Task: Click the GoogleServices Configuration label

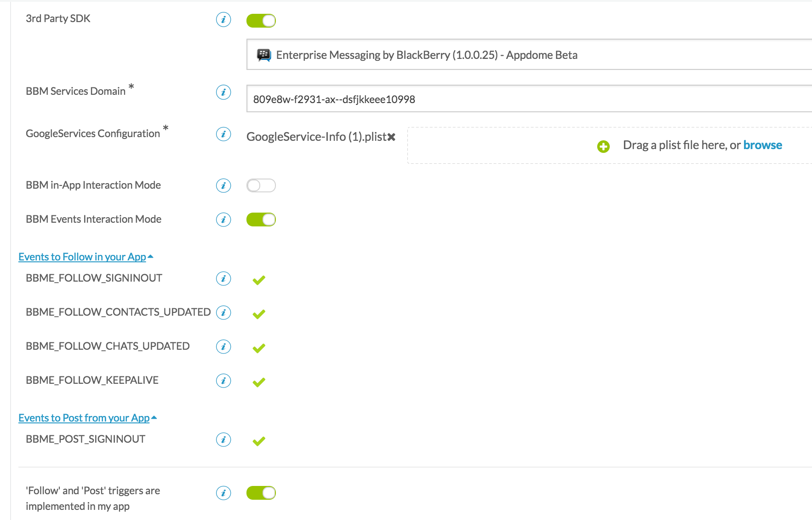Action: click(93, 133)
